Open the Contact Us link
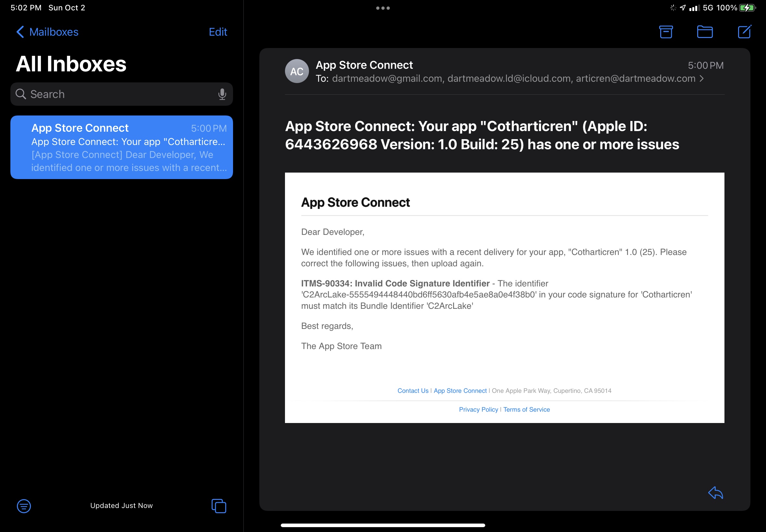 tap(413, 391)
